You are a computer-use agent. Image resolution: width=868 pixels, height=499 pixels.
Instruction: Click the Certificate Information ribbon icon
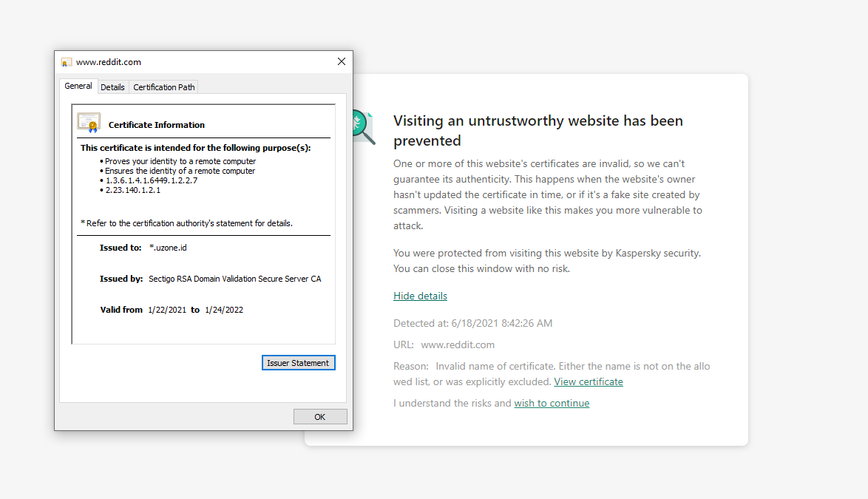89,123
